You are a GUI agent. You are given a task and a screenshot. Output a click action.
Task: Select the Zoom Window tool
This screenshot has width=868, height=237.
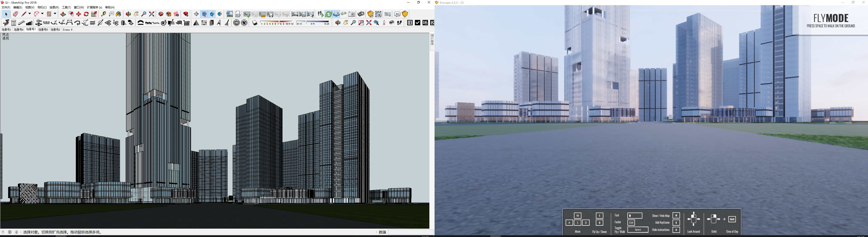coord(361,23)
